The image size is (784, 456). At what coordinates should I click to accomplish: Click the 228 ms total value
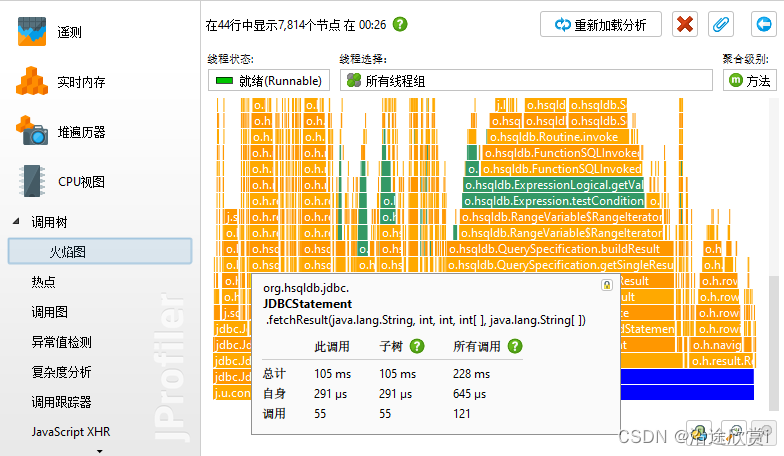click(472, 374)
